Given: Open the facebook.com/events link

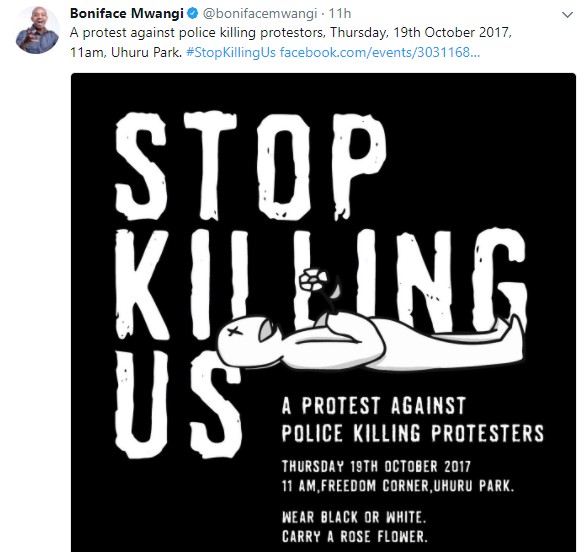Looking at the screenshot, I should click(380, 52).
